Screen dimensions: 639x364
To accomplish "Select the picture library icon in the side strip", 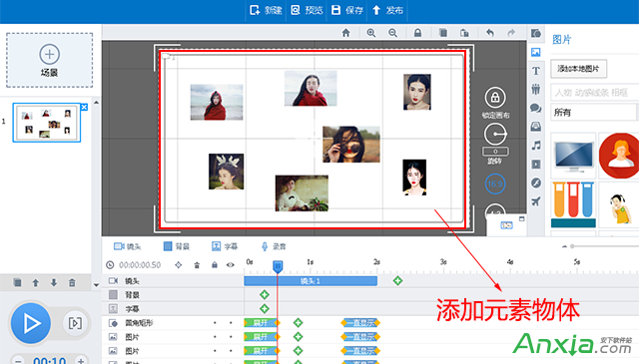I will 536,52.
